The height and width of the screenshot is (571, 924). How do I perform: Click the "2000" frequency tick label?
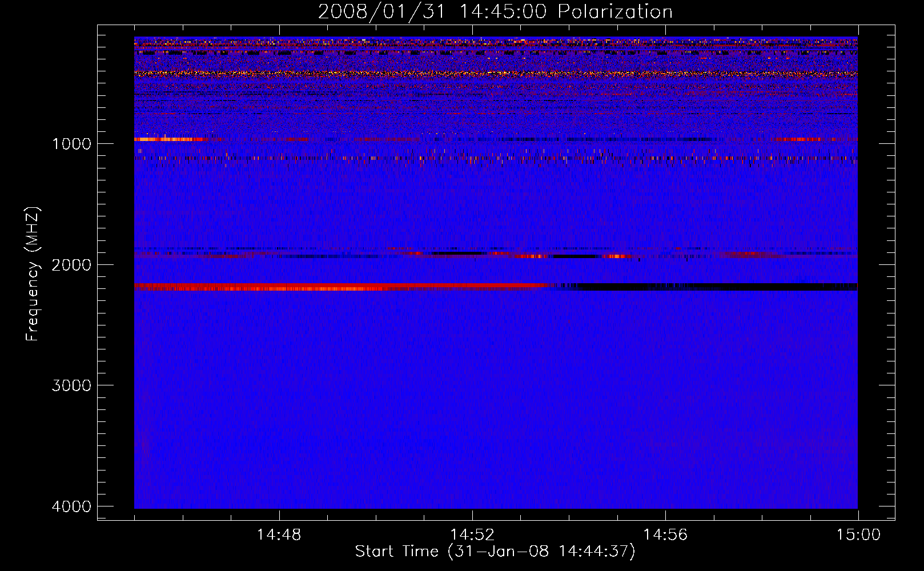click(71, 264)
